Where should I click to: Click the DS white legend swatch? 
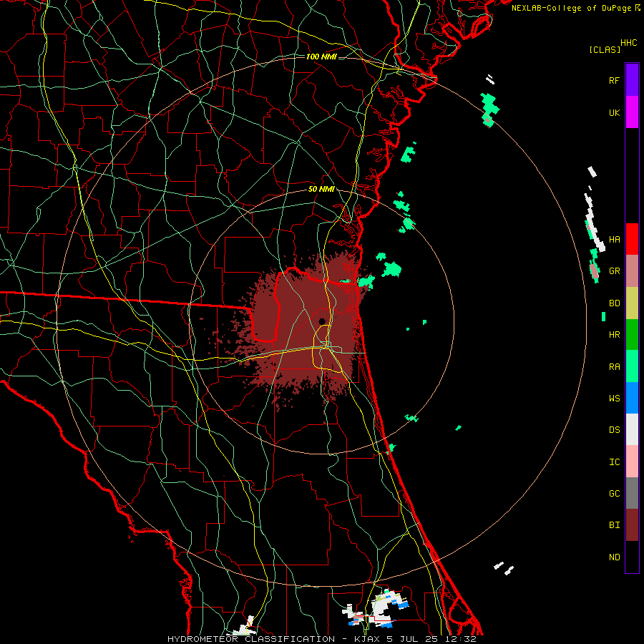(632, 429)
